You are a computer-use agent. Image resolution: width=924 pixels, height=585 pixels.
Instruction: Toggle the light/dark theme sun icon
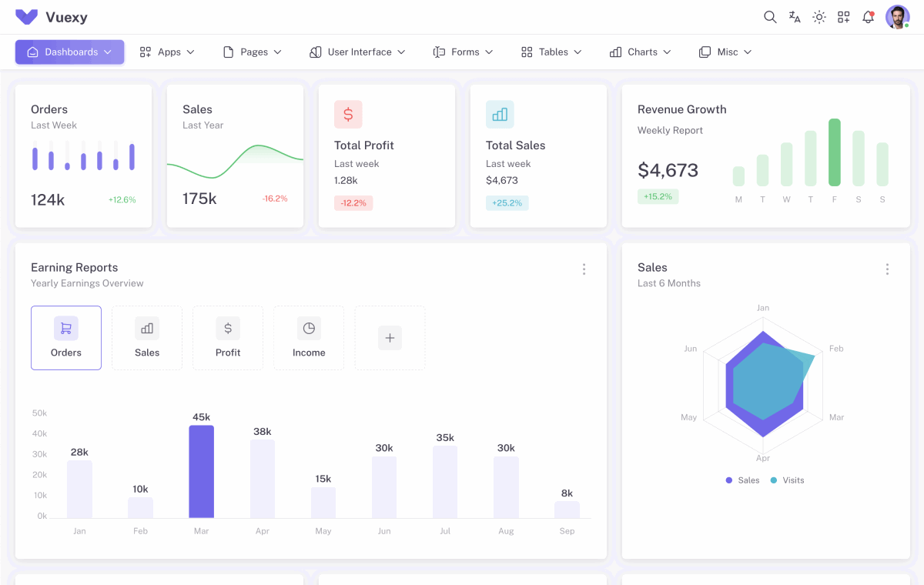(819, 17)
